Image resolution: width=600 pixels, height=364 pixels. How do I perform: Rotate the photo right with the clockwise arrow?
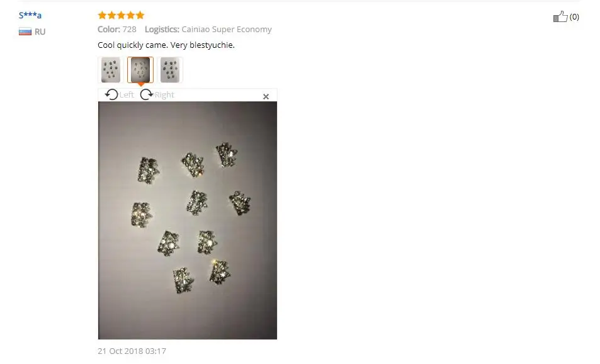146,94
